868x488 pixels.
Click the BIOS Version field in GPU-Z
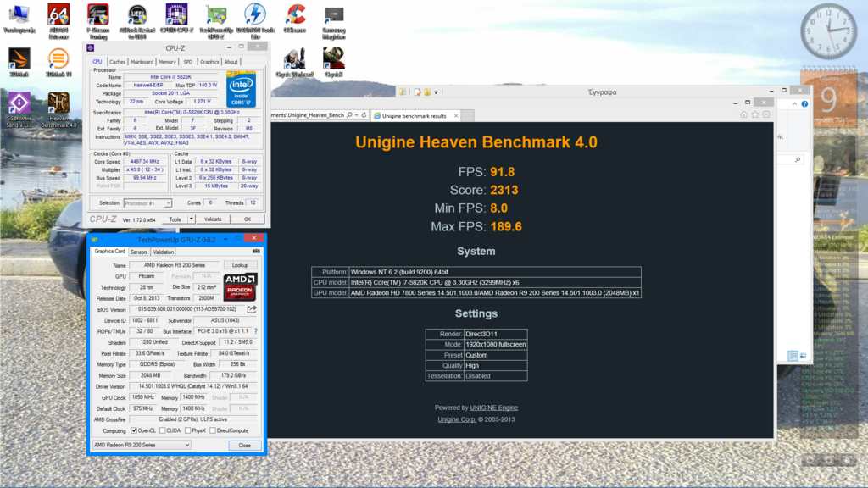(x=187, y=309)
